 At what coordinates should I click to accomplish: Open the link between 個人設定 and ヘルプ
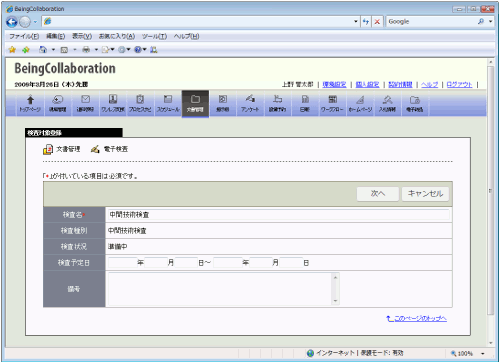pyautogui.click(x=400, y=85)
